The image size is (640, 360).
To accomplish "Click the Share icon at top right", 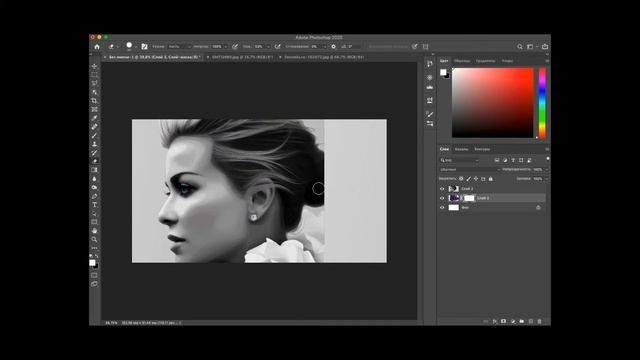I will click(x=545, y=47).
